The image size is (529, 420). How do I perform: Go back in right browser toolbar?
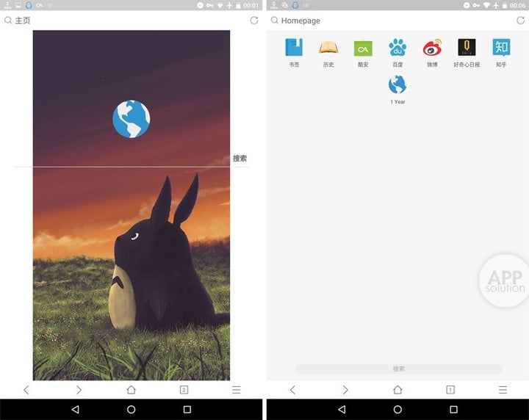292,390
